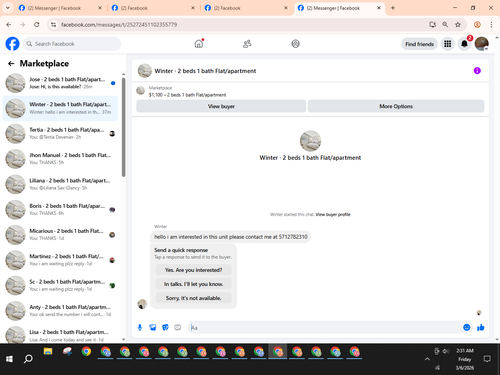Open the Jose conversation
Image resolution: width=500 pixels, height=375 pixels.
(x=60, y=83)
